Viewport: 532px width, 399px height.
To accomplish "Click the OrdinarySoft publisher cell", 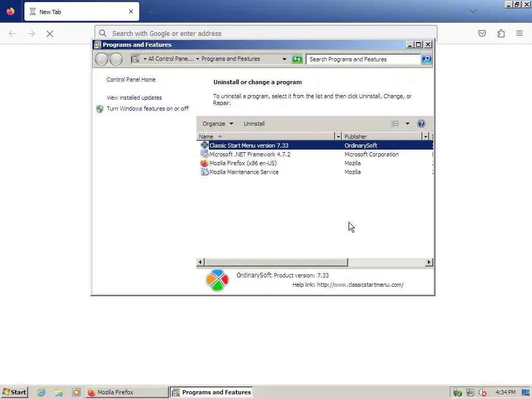I will 361,145.
